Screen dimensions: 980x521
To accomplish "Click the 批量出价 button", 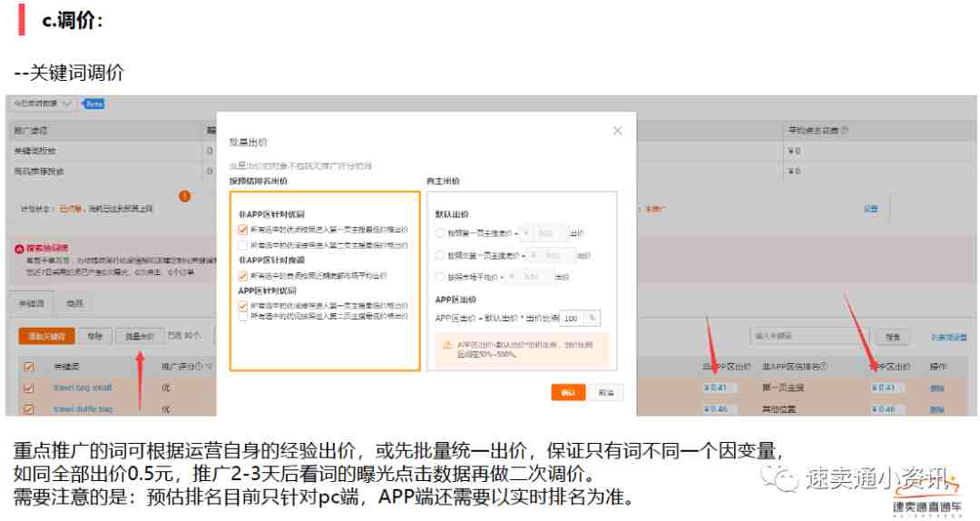I will 139,336.
